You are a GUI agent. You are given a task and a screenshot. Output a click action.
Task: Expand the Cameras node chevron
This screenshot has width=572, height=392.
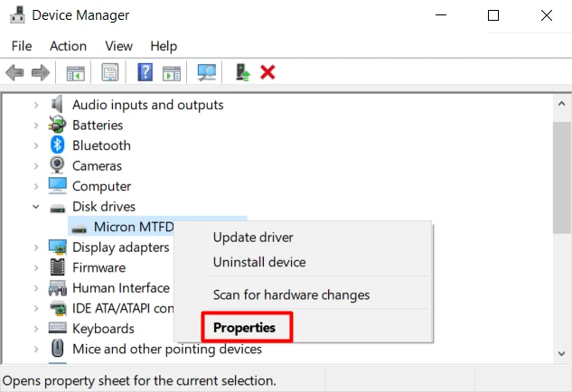coord(36,166)
